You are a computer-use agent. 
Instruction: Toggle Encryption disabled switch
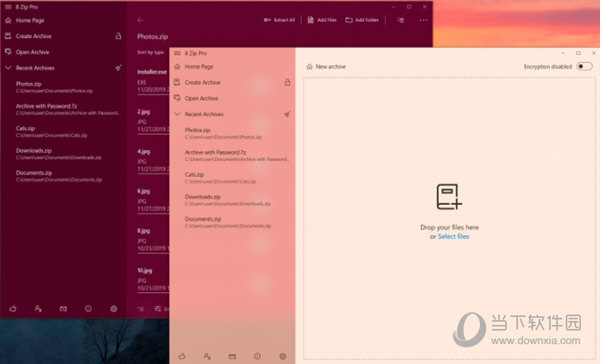pos(584,67)
